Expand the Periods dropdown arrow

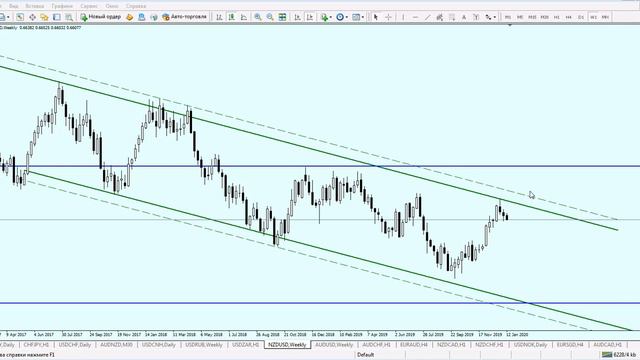tap(347, 17)
